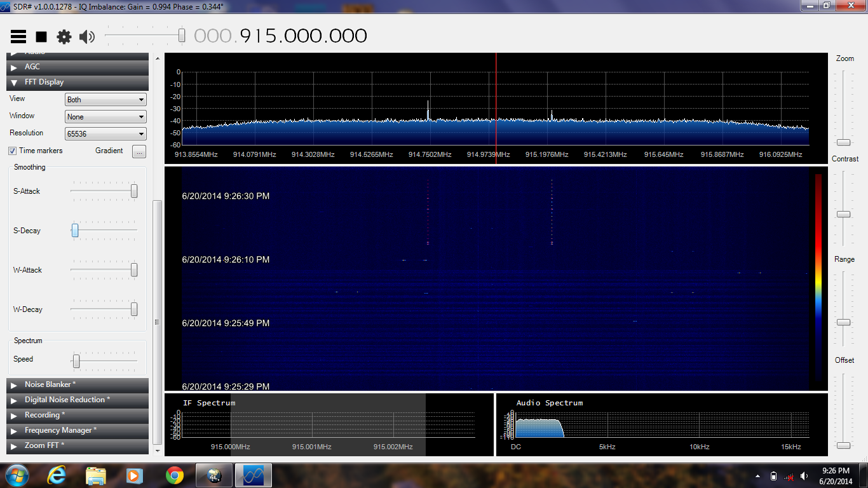
Task: Open the hamburger main menu
Action: point(18,37)
